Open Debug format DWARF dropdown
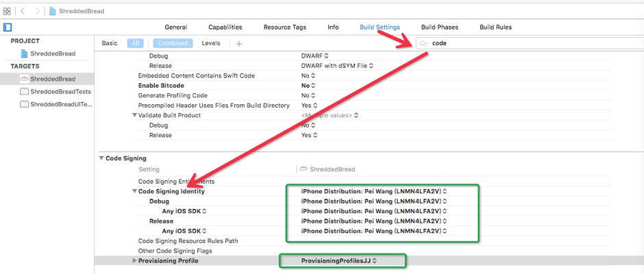 (x=315, y=56)
